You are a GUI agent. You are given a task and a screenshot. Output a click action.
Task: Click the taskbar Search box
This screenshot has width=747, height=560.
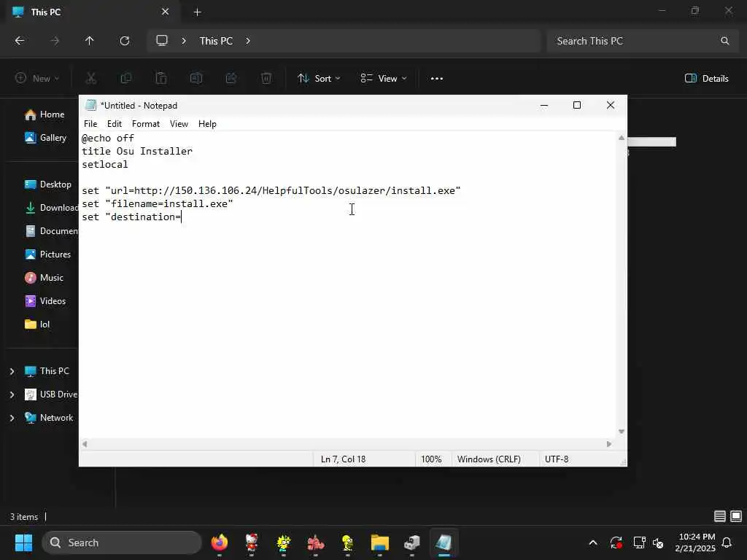click(x=122, y=542)
